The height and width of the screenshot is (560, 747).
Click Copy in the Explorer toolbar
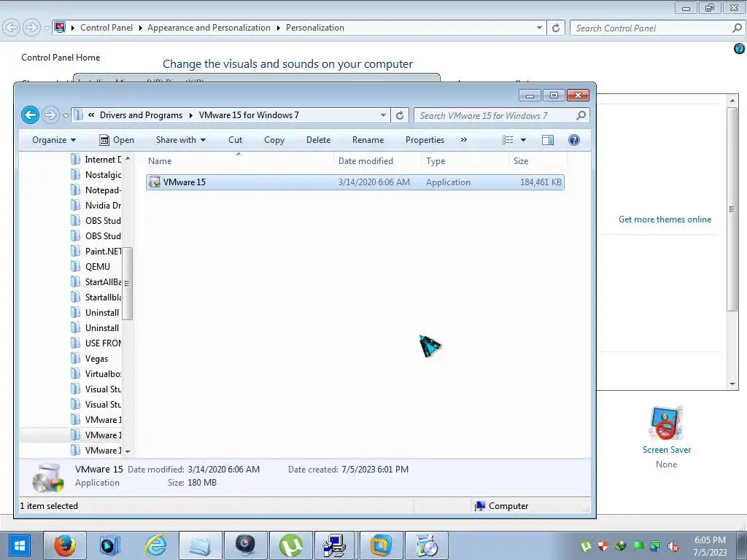coord(274,140)
